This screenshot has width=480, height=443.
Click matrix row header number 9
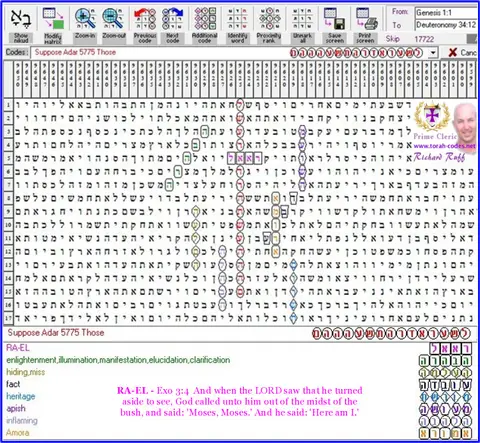8,212
